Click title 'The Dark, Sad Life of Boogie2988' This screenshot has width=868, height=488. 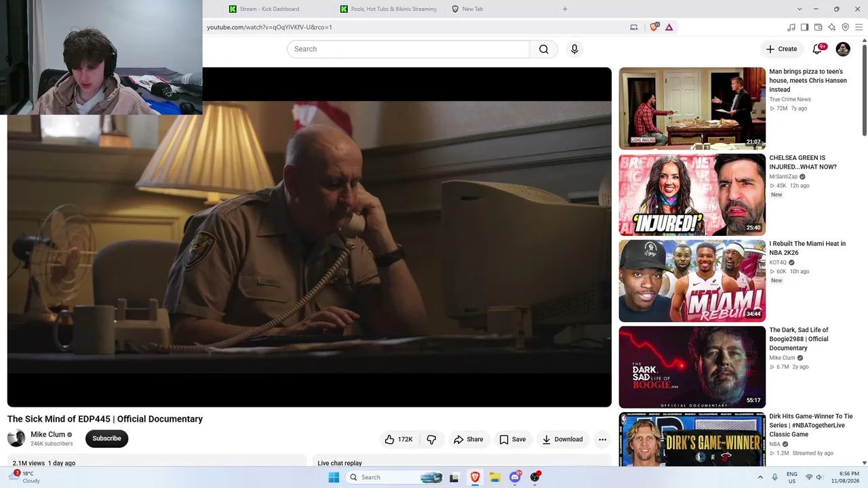(x=799, y=339)
